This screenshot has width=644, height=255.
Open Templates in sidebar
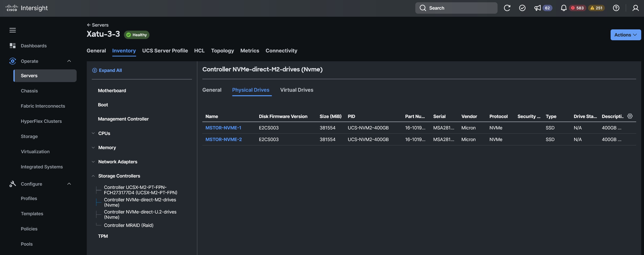32,214
